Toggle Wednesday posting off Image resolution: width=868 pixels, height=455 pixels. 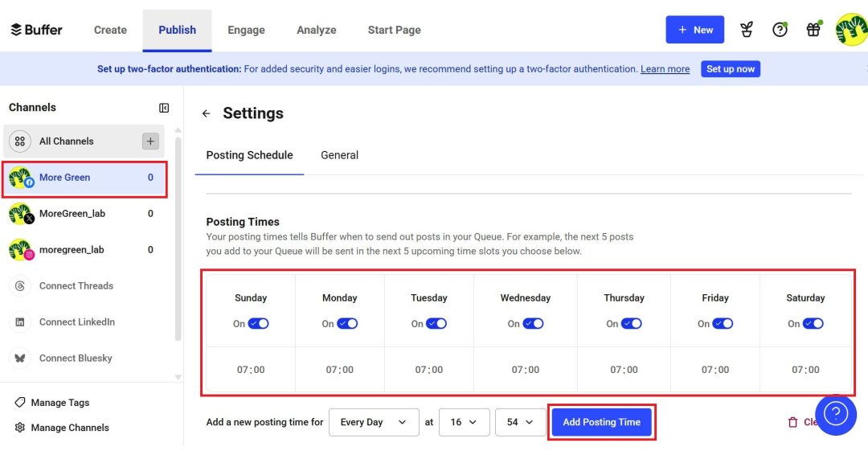pyautogui.click(x=533, y=324)
